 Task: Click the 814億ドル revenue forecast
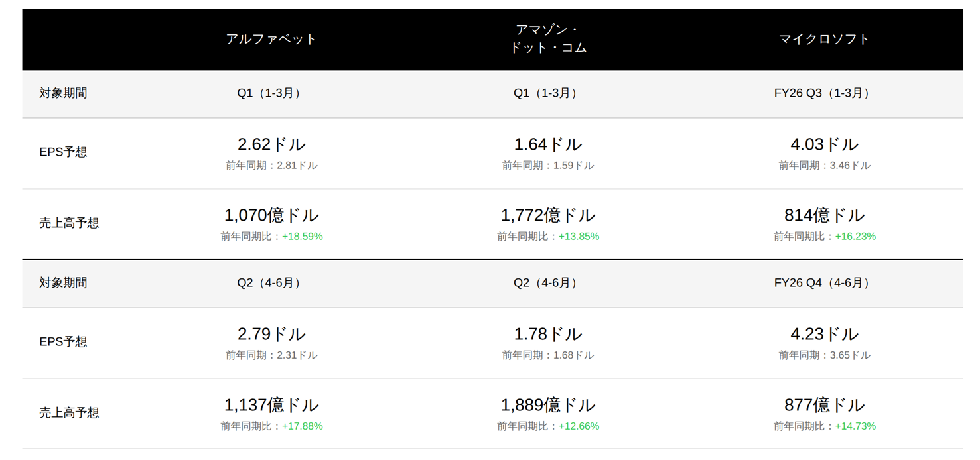click(824, 215)
